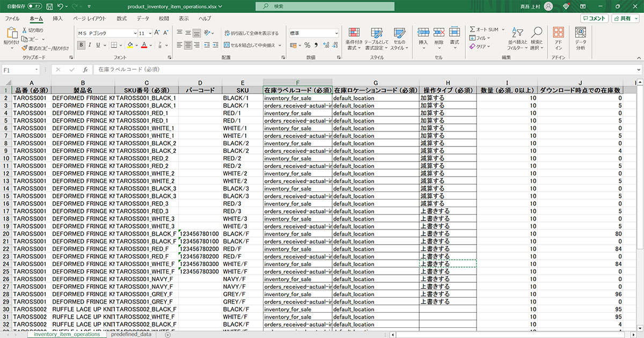Click the yellow fill color button
This screenshot has height=338, width=644.
click(129, 45)
